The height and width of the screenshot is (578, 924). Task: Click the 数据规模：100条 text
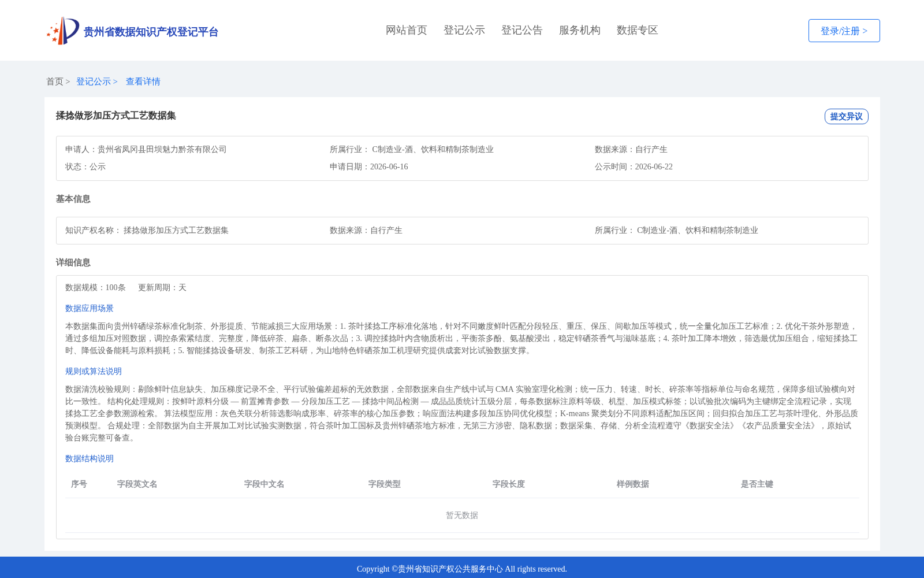click(95, 287)
